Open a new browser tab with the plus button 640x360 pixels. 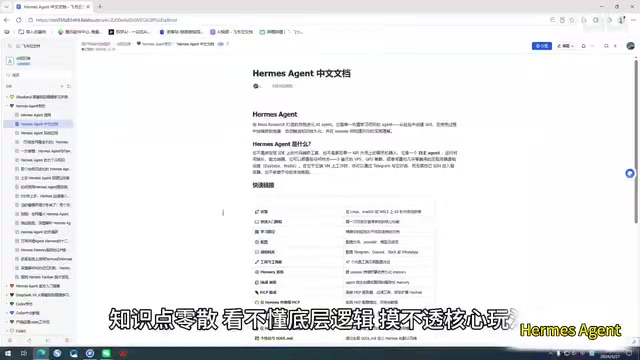pos(100,7)
